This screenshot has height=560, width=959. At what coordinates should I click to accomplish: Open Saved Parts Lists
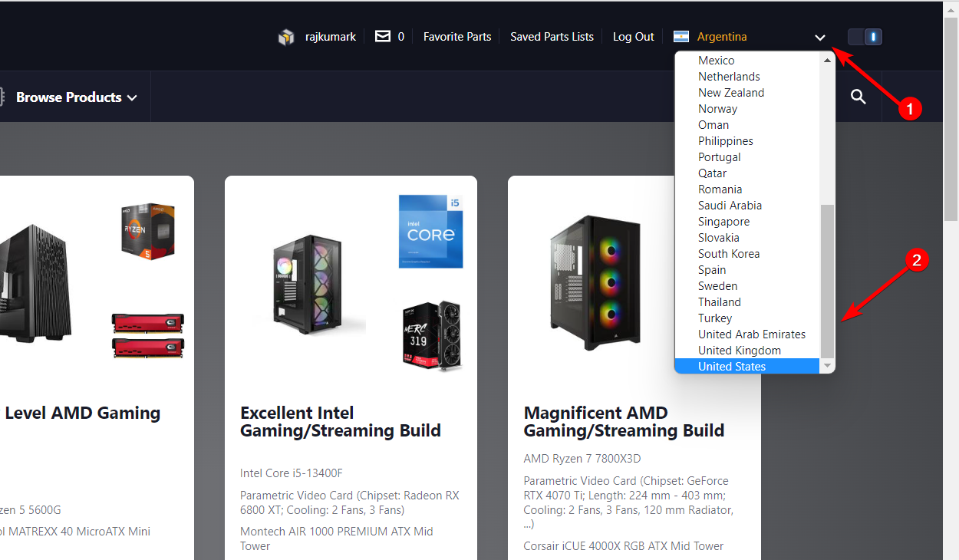click(x=552, y=36)
